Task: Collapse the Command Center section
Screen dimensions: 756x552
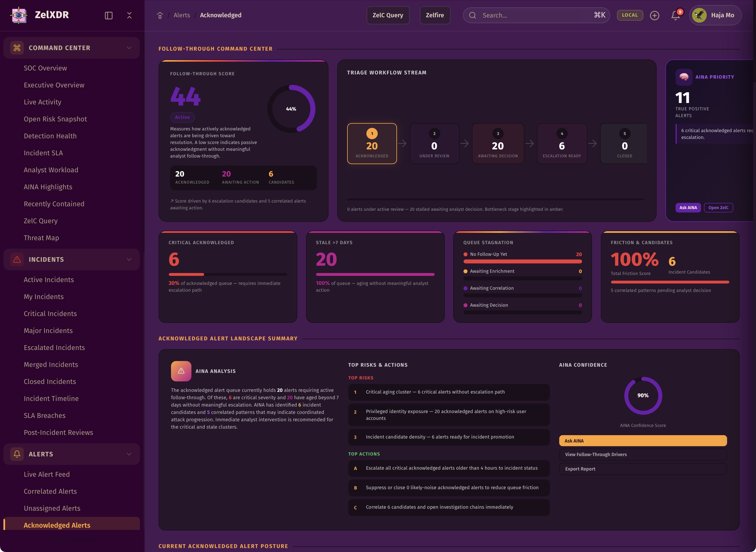Action: pyautogui.click(x=129, y=48)
